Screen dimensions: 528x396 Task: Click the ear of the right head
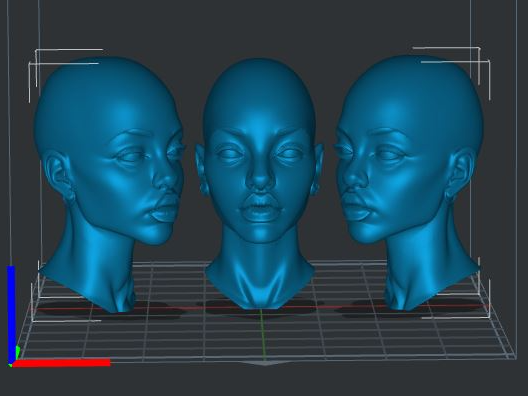(x=460, y=173)
